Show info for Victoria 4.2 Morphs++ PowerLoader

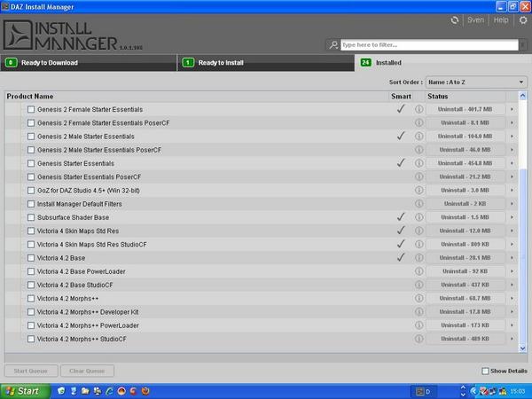click(419, 325)
